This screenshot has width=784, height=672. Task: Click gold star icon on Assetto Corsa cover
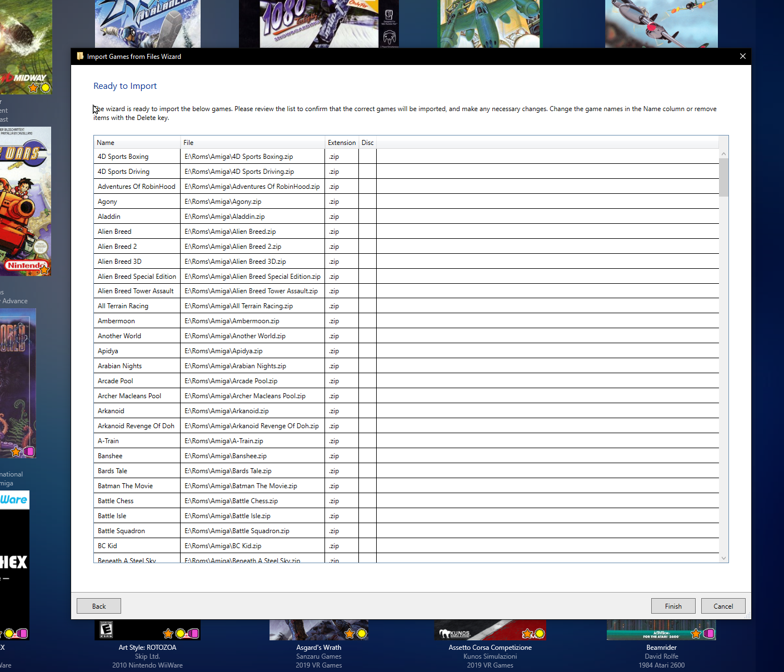[527, 634]
